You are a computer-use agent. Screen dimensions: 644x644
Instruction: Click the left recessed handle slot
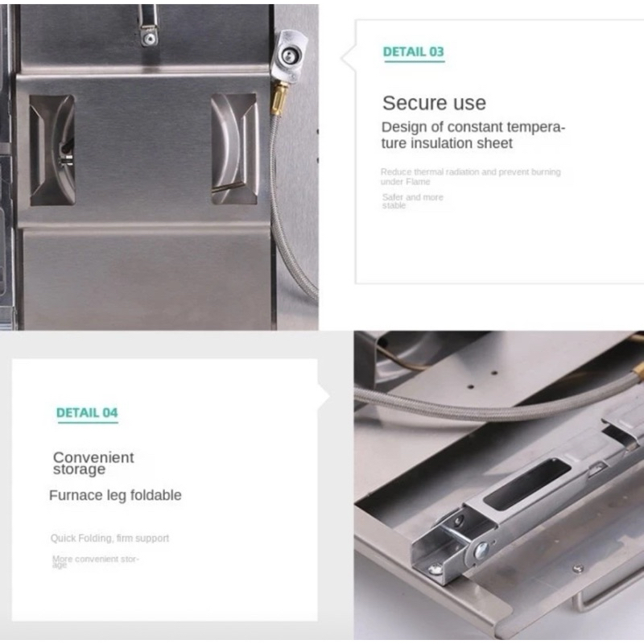52,151
